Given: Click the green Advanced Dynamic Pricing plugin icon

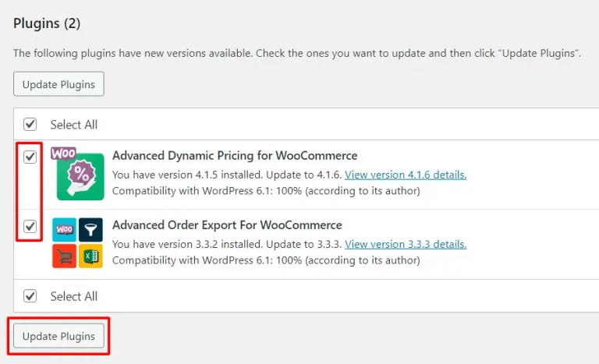Looking at the screenshot, I should click(80, 176).
